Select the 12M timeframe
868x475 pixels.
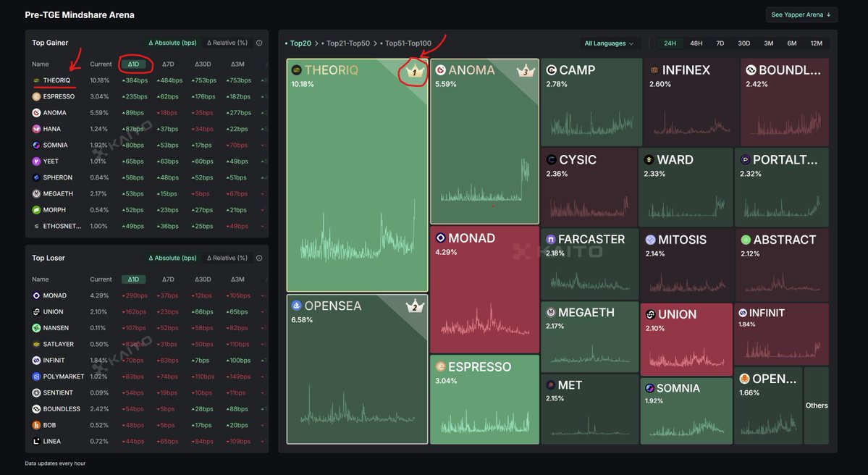tap(816, 43)
